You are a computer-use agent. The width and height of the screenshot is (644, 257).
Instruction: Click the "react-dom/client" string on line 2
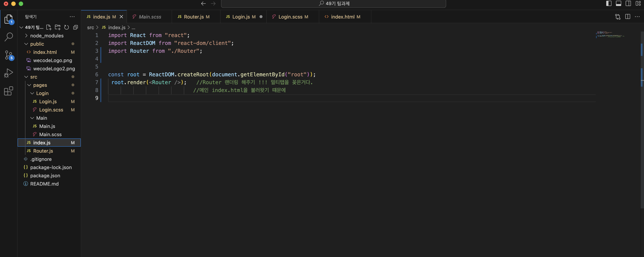(x=203, y=43)
